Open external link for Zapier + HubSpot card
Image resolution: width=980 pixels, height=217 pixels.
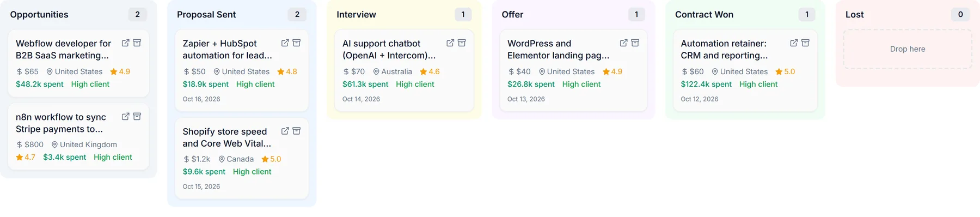click(285, 43)
